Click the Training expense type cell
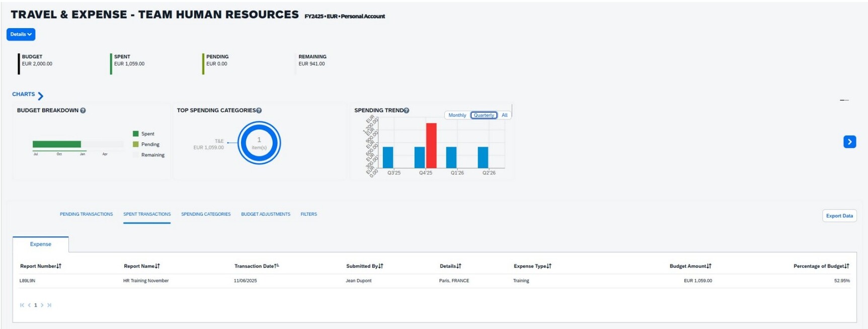 point(521,281)
